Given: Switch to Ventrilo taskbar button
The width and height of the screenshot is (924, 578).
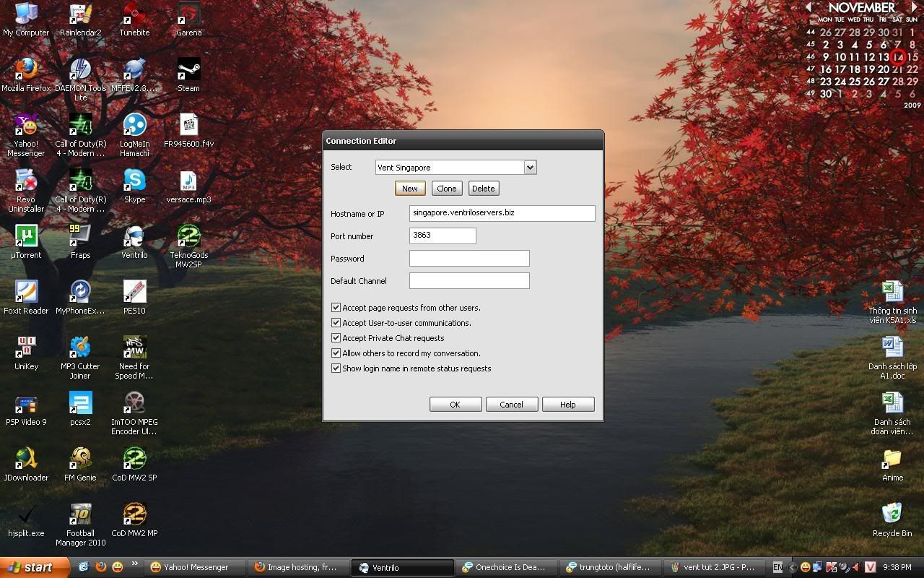Looking at the screenshot, I should point(403,568).
